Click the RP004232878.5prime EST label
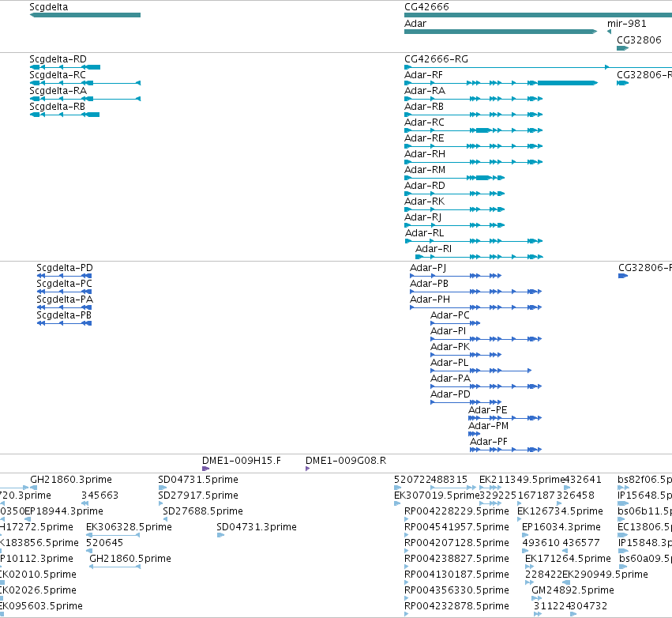Screen dimensions: 672x618 pos(456,607)
